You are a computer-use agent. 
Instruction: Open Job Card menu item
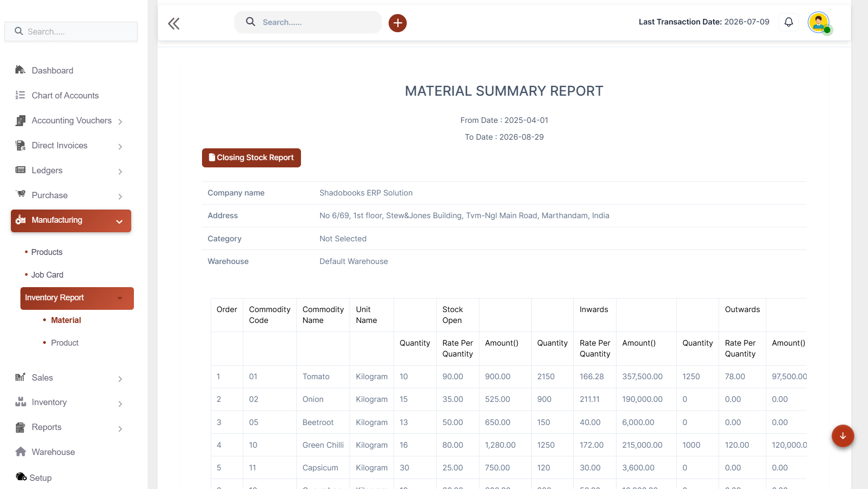click(x=47, y=274)
